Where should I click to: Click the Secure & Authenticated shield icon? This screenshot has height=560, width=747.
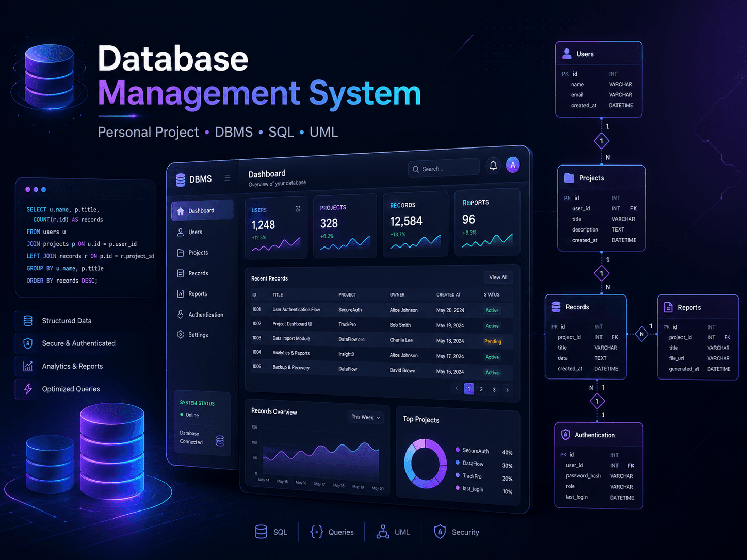click(x=28, y=343)
